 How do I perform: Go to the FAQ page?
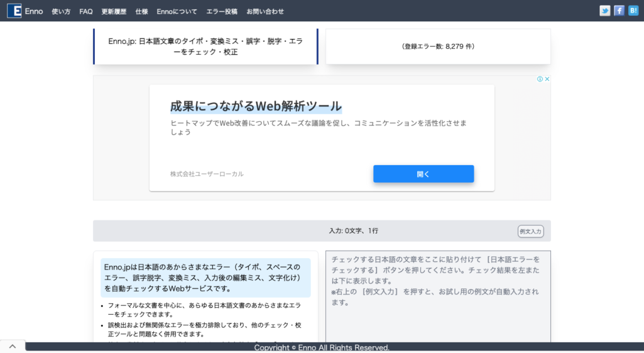tap(86, 11)
